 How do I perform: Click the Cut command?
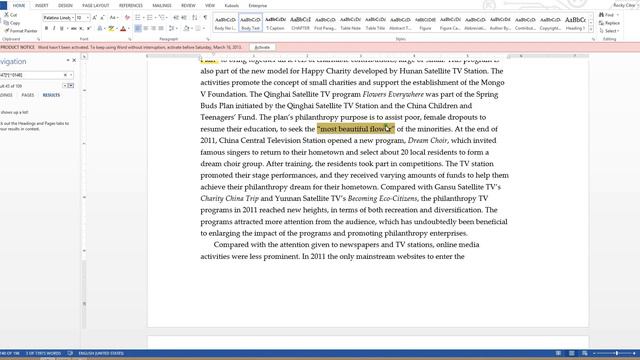[x=10, y=15]
